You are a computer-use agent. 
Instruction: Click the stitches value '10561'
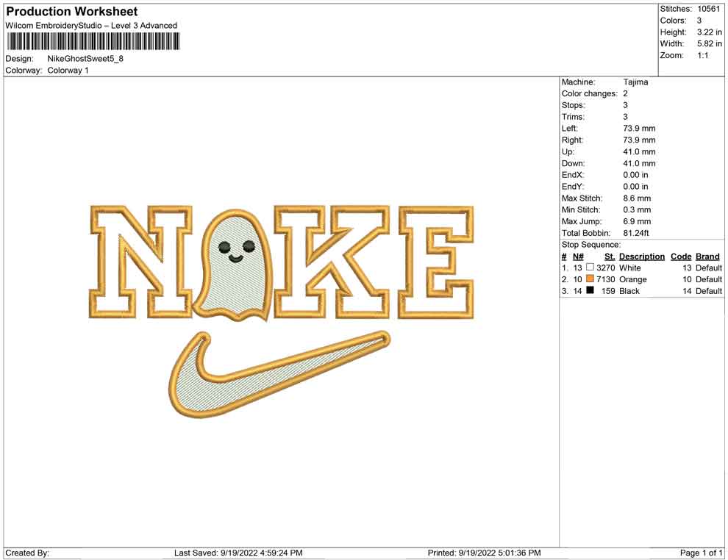pyautogui.click(x=708, y=9)
